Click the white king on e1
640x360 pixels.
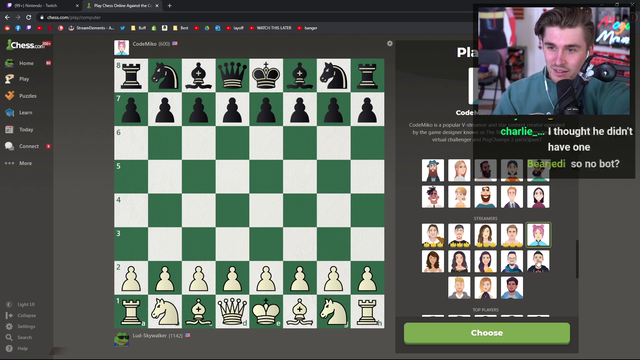(266, 311)
